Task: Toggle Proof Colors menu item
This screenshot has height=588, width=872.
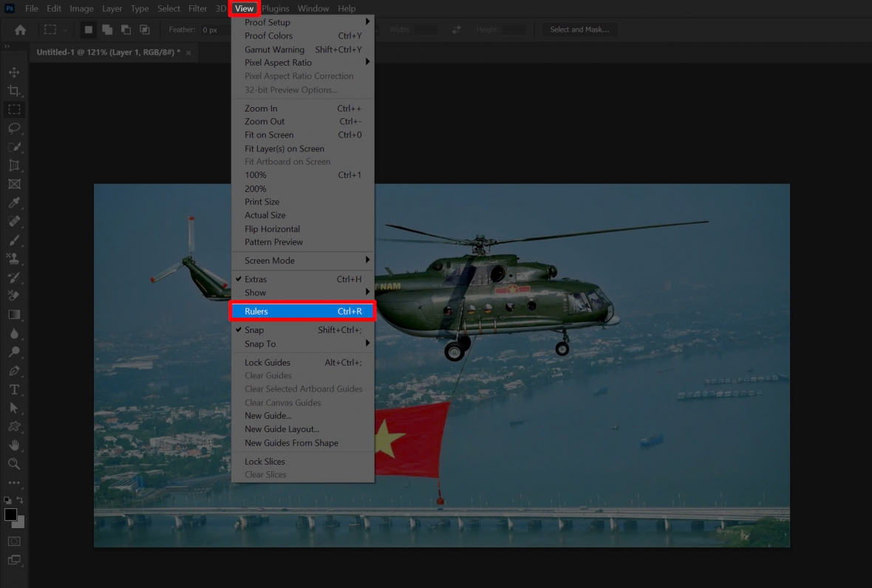Action: point(302,35)
